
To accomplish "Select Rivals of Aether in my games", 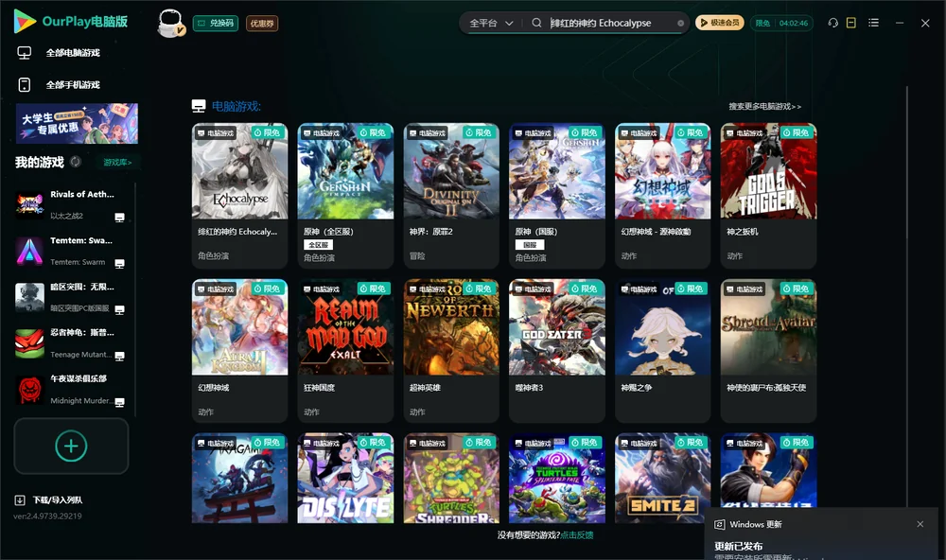I will 71,205.
